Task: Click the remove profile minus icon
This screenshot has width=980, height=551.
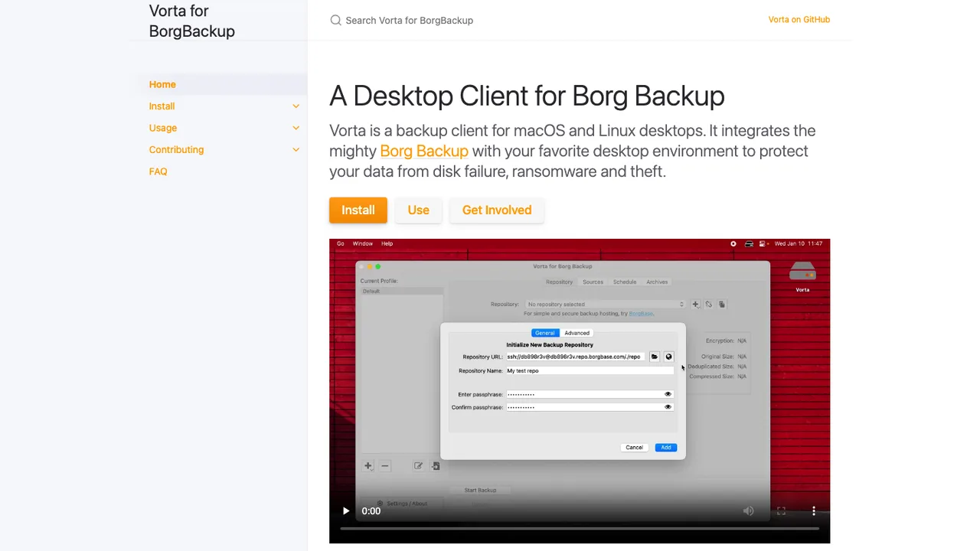Action: (385, 465)
